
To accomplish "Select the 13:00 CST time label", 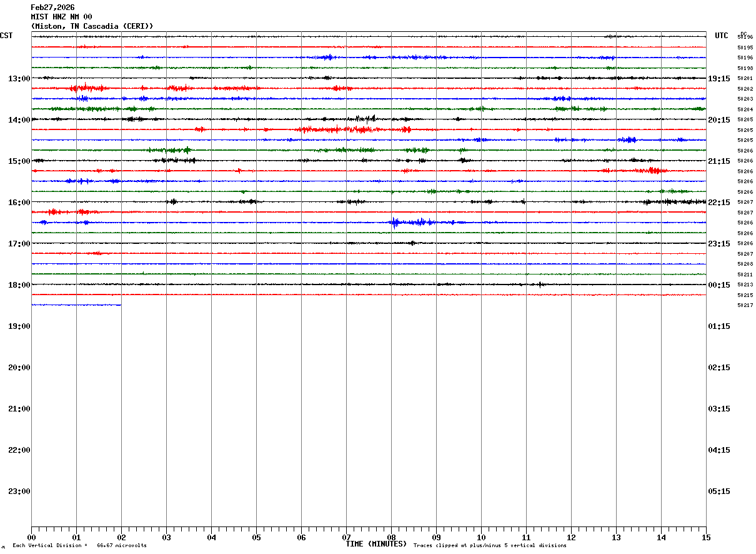I will (19, 79).
